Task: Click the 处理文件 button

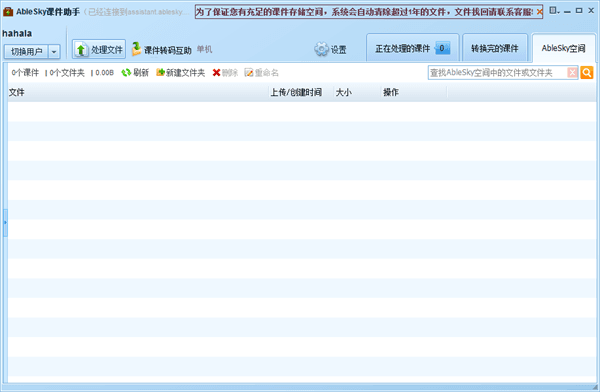Action: [x=99, y=49]
